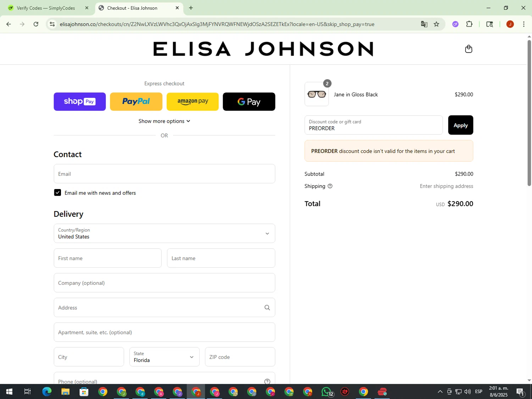Pay with the Shop Pay button
Screen dimensions: 532x399
(79, 102)
